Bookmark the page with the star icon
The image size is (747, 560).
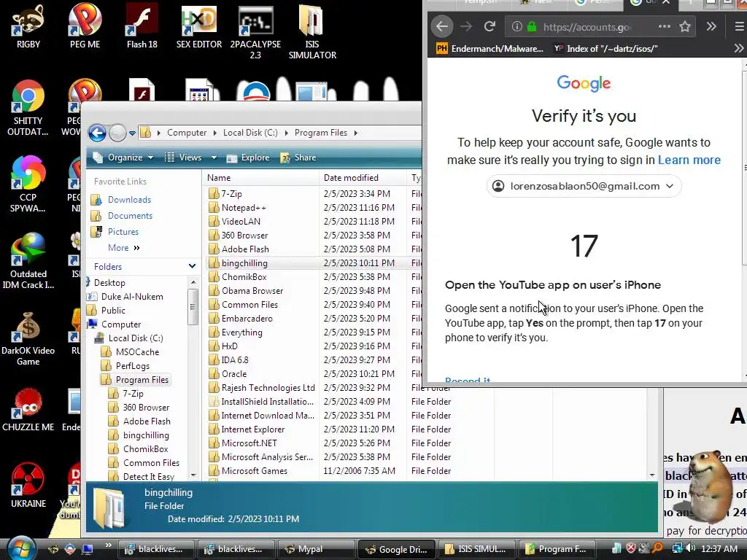click(685, 27)
